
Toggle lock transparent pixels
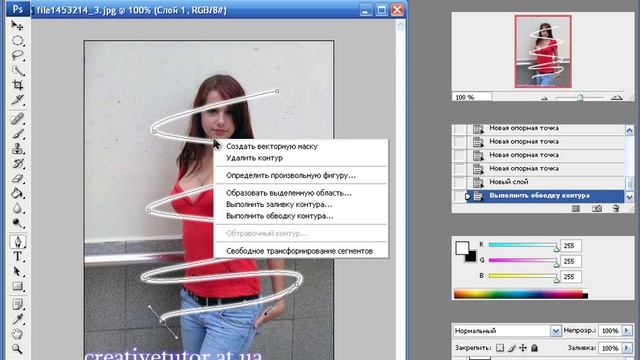coord(500,348)
